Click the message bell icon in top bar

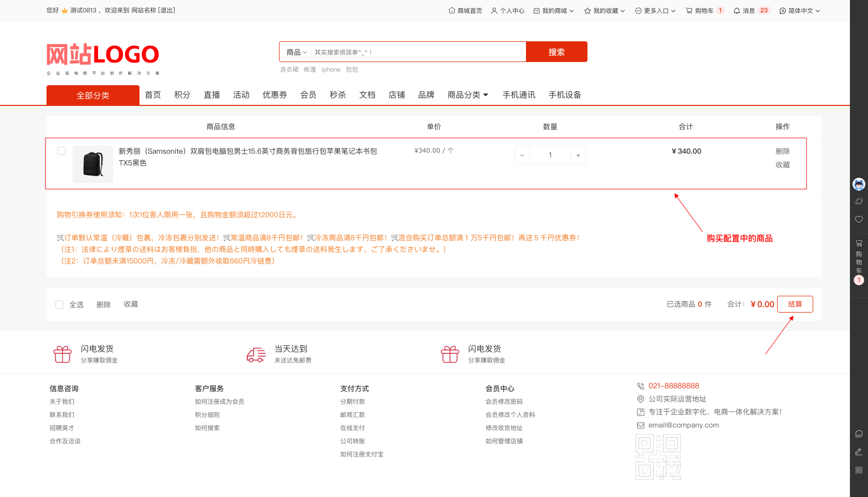pos(737,11)
